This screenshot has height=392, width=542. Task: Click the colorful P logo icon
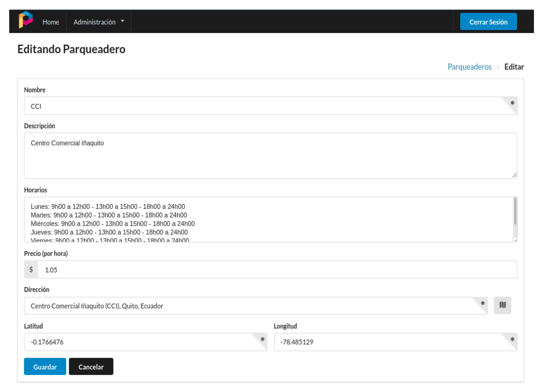coord(26,20)
